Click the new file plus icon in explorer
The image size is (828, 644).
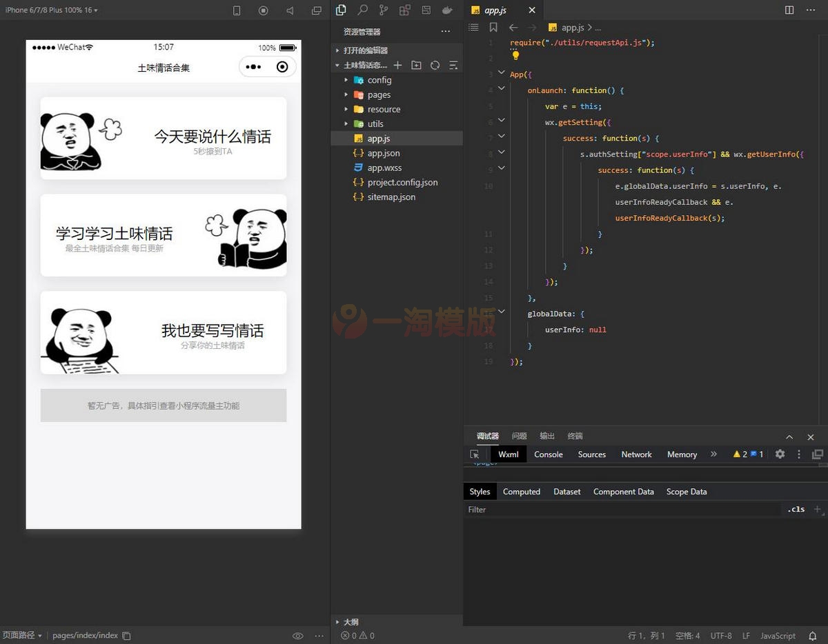point(397,66)
